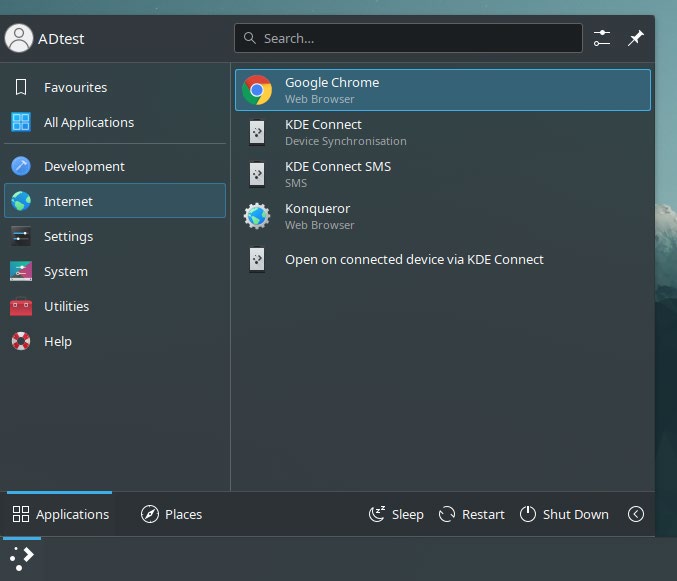
Task: Open the Settings category
Action: (115, 236)
